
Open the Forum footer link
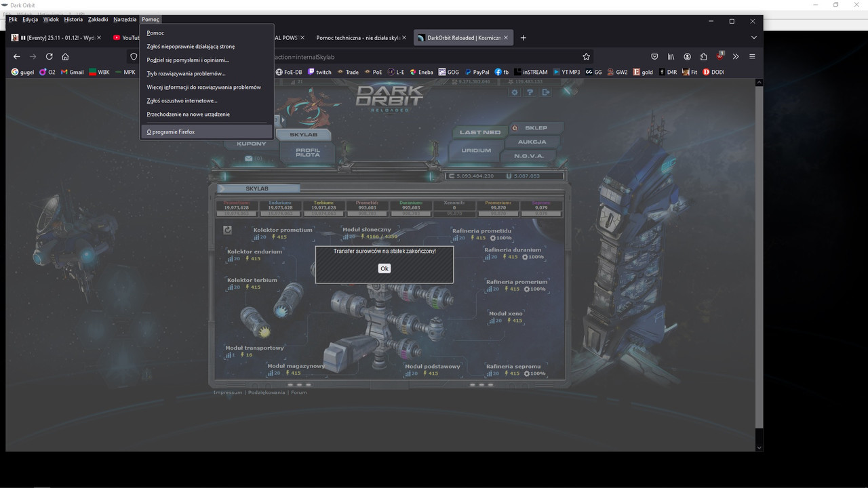click(299, 392)
